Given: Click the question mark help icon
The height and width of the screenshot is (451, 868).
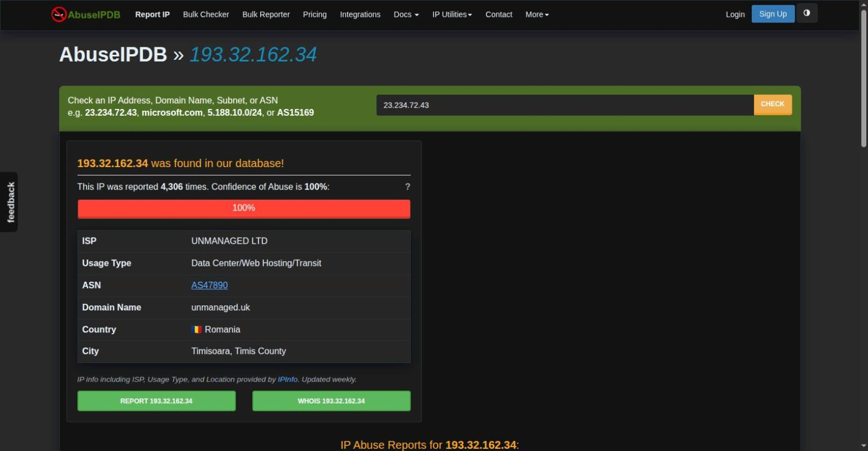Looking at the screenshot, I should pyautogui.click(x=407, y=187).
